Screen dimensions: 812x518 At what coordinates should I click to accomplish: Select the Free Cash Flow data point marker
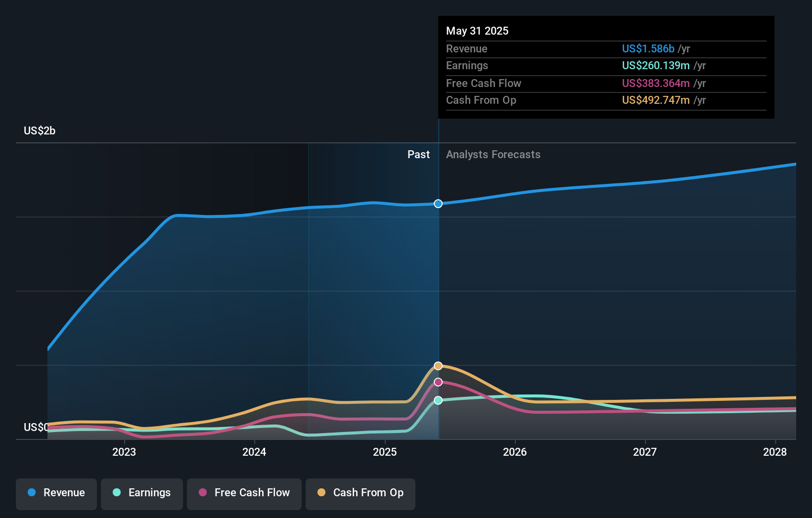(438, 382)
